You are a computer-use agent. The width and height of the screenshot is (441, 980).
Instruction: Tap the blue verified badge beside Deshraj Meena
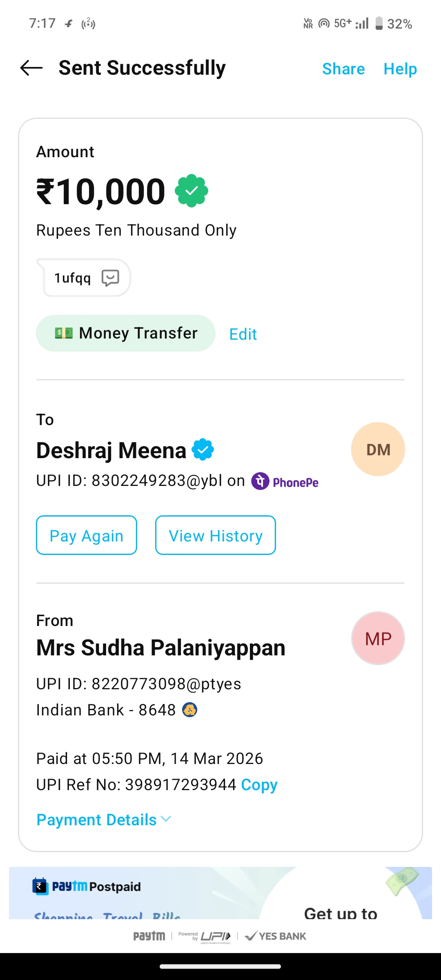pos(203,450)
